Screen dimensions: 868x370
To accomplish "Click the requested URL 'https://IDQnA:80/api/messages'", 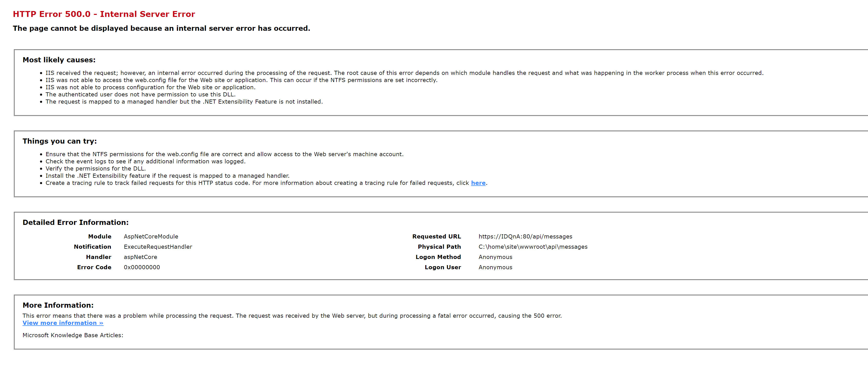I will 525,236.
